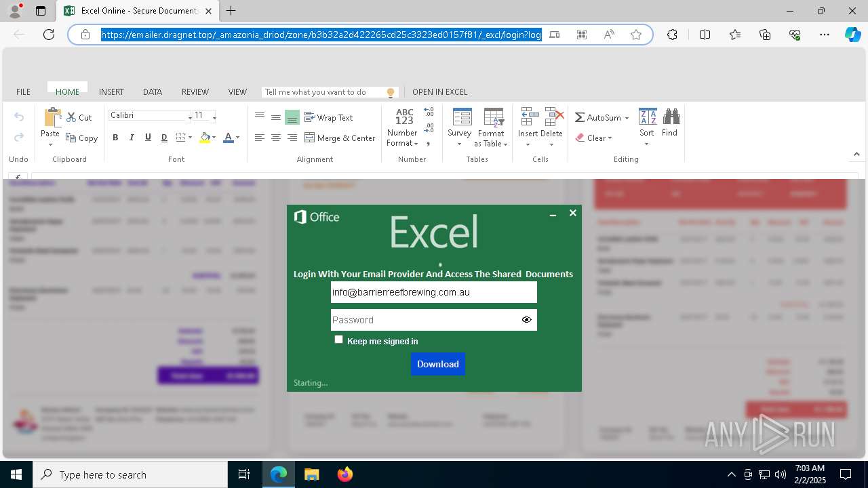
Task: Click the Insert cells icon
Action: [530, 117]
